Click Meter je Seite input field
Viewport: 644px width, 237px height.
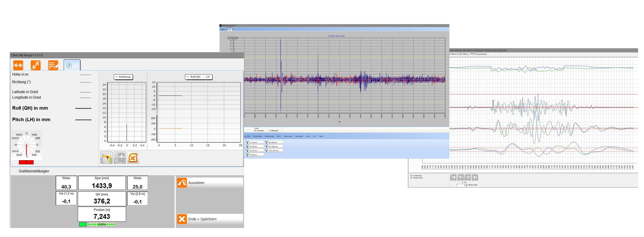(x=461, y=185)
